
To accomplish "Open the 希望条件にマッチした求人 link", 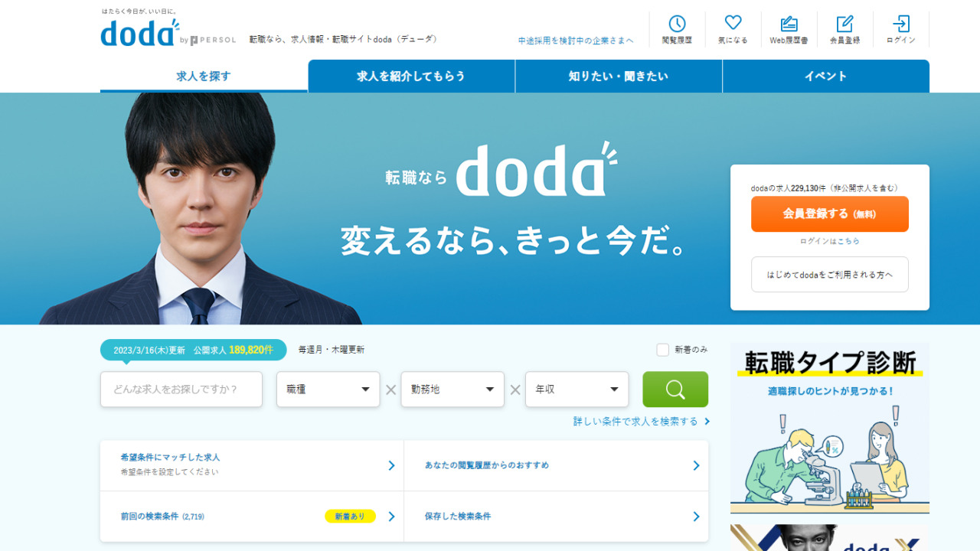I will pos(170,458).
